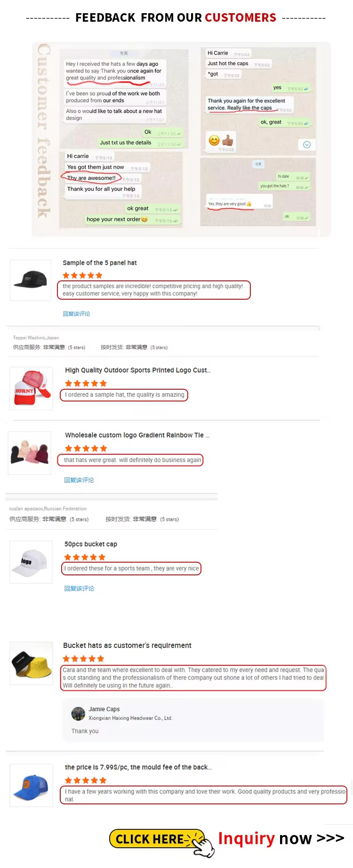Click the Jamie Caps avatar icon
353x868 pixels.
tap(78, 713)
